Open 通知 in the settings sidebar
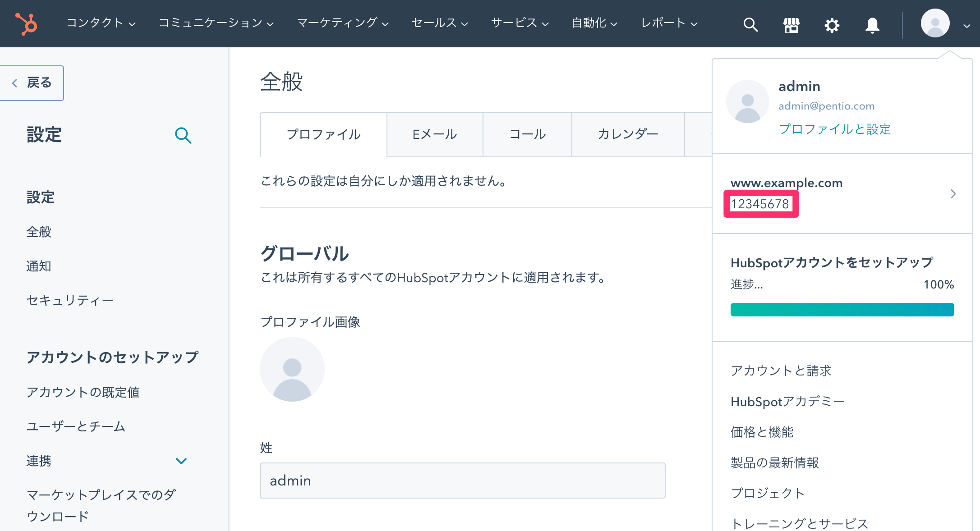The height and width of the screenshot is (531, 980). click(39, 266)
